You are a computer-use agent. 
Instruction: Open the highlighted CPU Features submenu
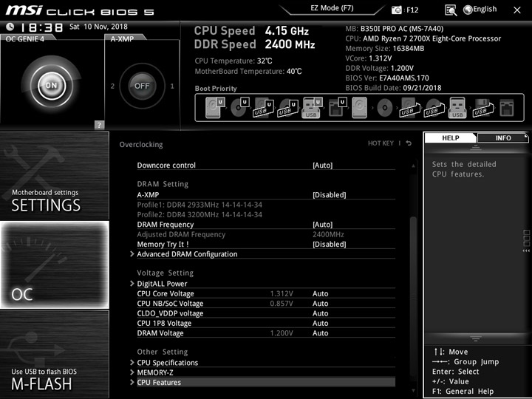click(266, 383)
